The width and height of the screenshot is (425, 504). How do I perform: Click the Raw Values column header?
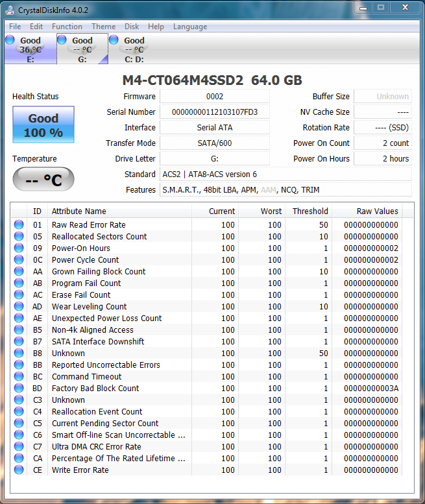pyautogui.click(x=367, y=211)
